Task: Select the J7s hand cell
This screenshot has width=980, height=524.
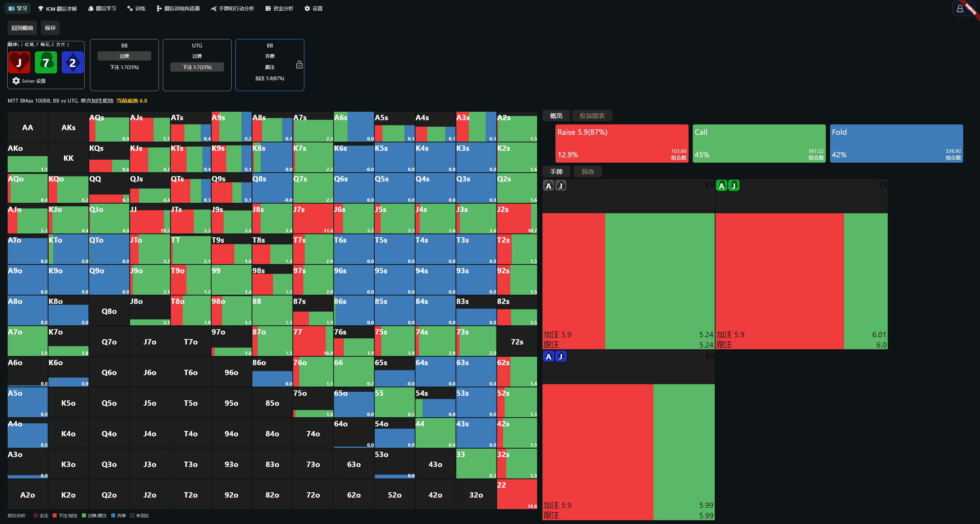Action: 313,219
